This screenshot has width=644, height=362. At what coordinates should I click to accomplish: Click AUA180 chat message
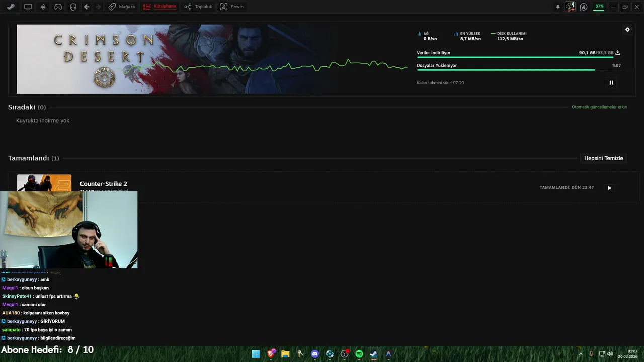36,313
